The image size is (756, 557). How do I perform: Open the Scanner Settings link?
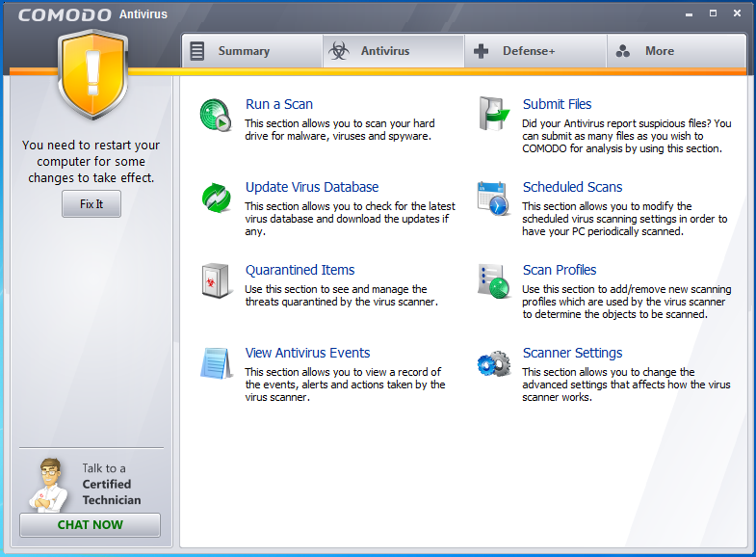[x=572, y=353]
